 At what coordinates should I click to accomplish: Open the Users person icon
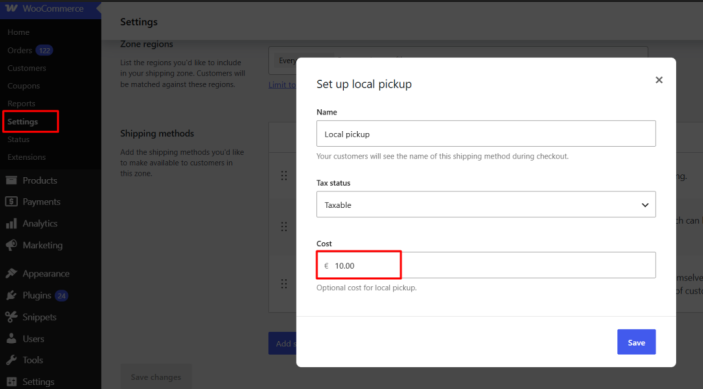coord(11,338)
